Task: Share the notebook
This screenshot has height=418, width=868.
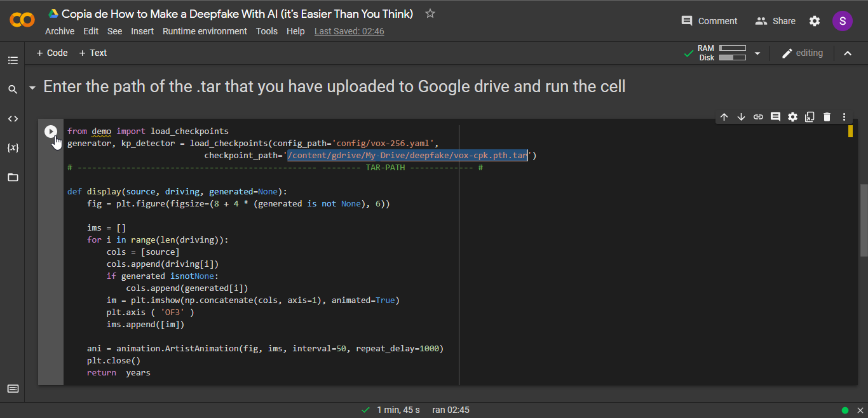Action: [775, 20]
